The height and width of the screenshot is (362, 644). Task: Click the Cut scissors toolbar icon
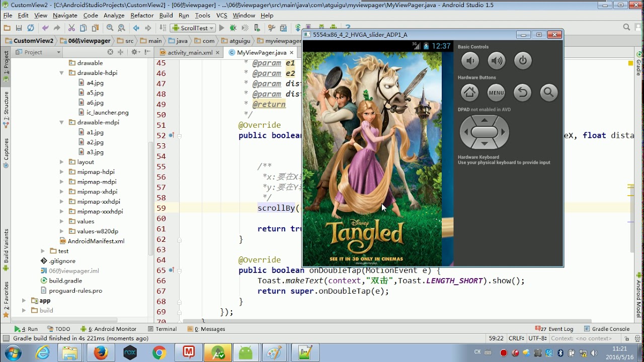pos(71,28)
